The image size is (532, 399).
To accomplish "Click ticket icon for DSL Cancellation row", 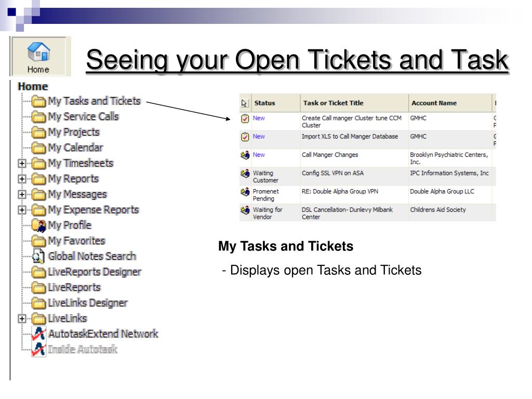I will (x=245, y=210).
